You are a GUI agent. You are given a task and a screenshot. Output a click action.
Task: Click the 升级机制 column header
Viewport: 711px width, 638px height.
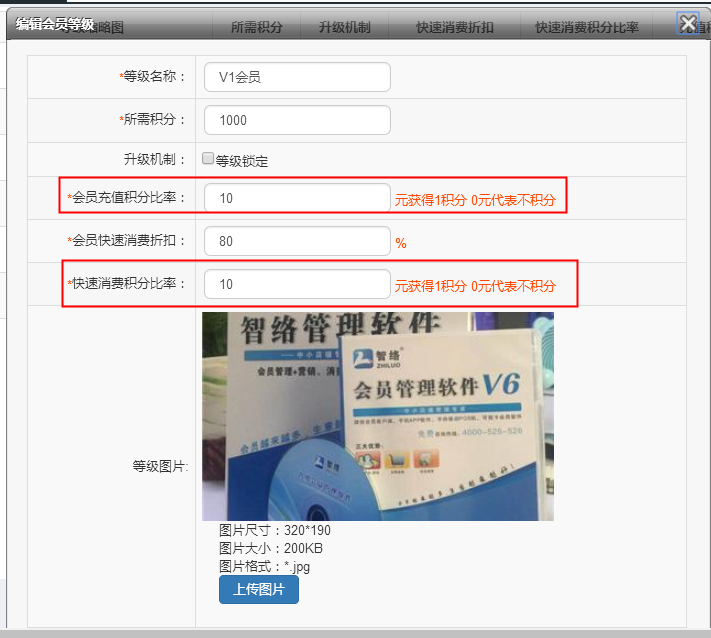(x=345, y=27)
